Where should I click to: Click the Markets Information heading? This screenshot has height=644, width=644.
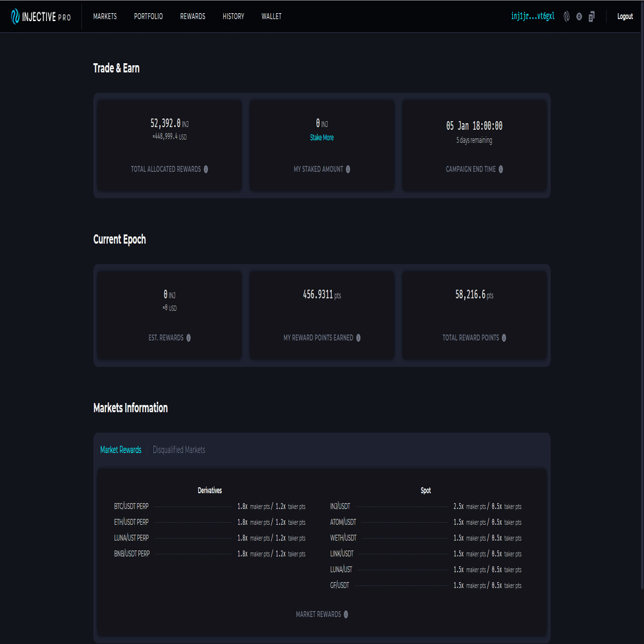130,408
